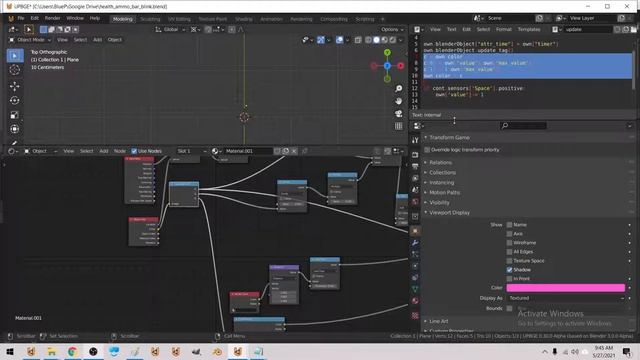The width and height of the screenshot is (640, 360).
Task: Choose the Scale tool
Action: pyautogui.click(x=15, y=115)
